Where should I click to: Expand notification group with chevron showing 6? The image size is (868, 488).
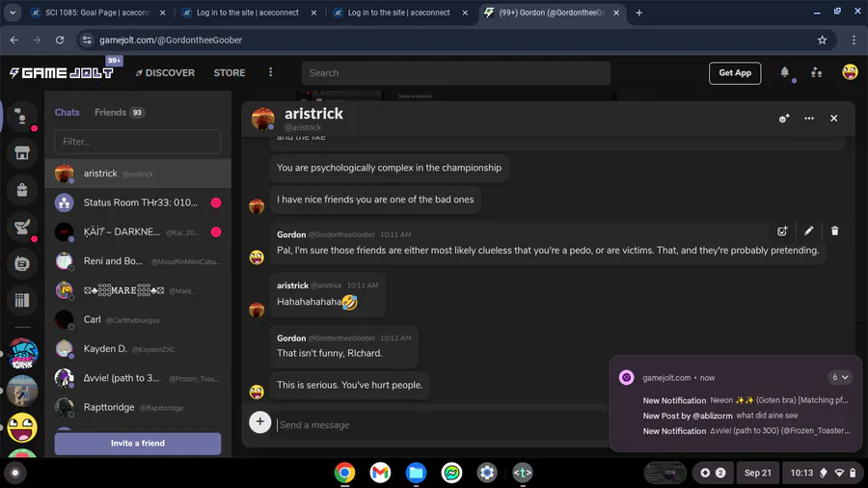[x=840, y=377]
